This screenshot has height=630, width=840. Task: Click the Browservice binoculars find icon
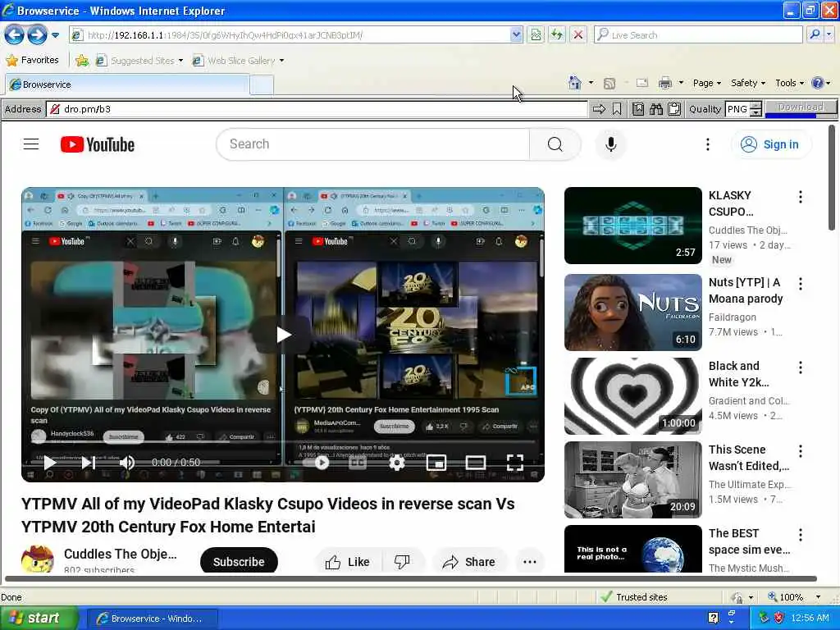click(656, 109)
